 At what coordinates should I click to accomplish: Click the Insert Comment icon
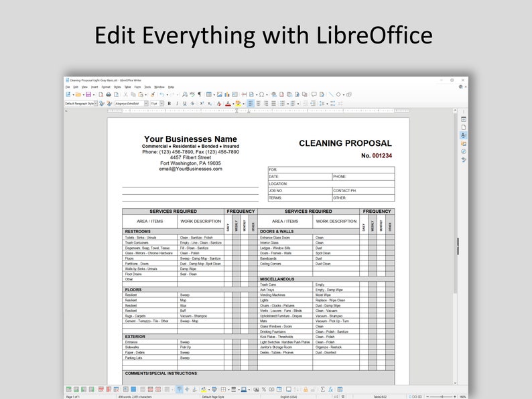tap(314, 94)
